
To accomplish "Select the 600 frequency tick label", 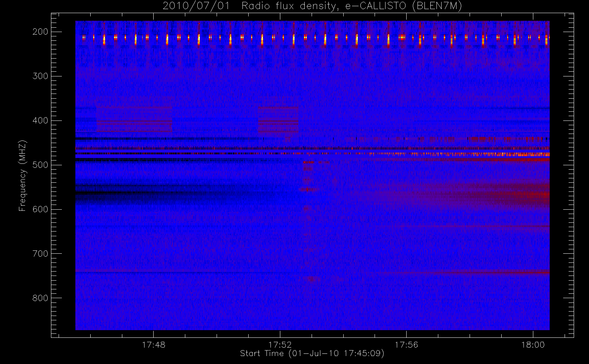I will (x=40, y=209).
